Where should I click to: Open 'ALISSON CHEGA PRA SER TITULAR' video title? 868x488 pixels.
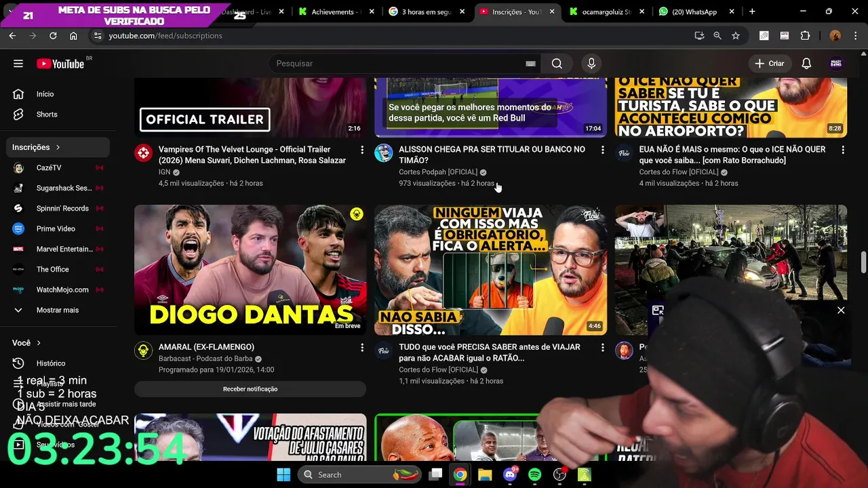492,155
